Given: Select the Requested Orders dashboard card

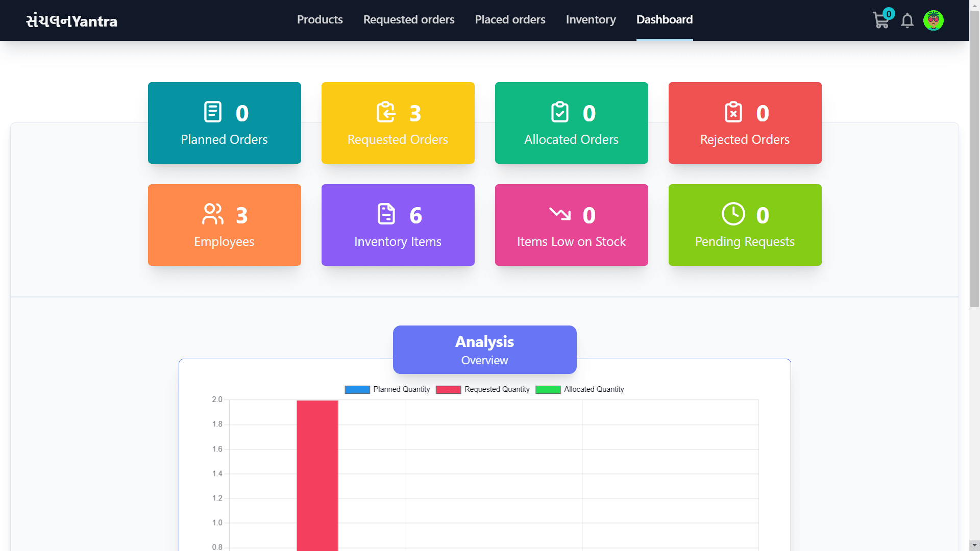Looking at the screenshot, I should pos(398,122).
